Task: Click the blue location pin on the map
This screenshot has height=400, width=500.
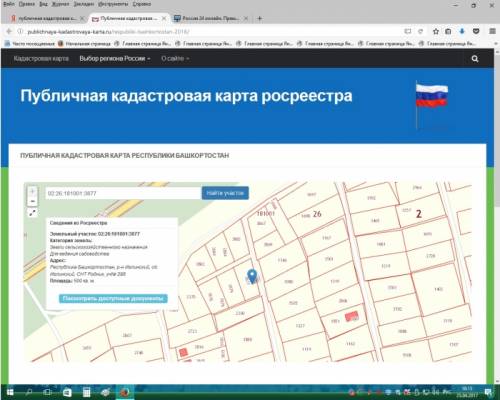Action: 252,276
